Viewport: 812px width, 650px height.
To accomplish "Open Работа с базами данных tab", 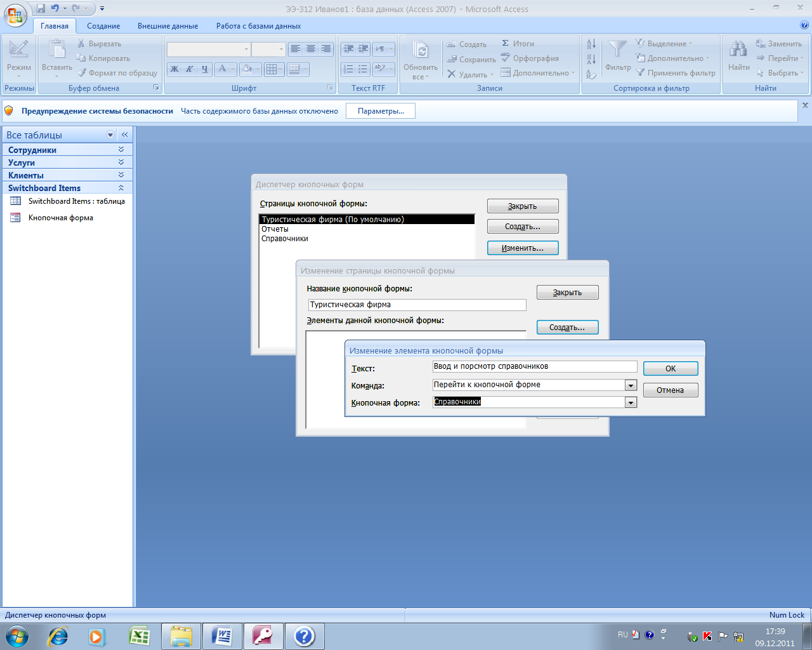I will [258, 26].
